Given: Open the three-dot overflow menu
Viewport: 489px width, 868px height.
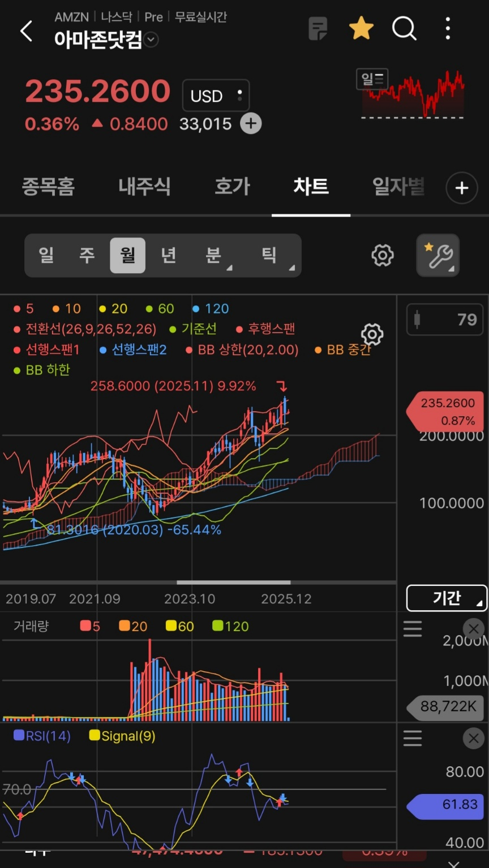Looking at the screenshot, I should point(448,28).
